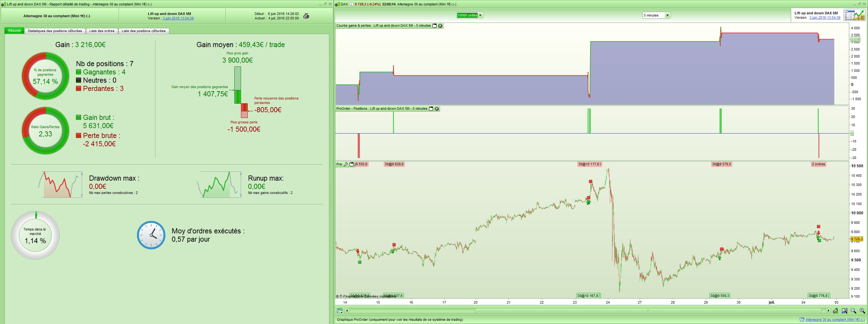Click the "Gain moyen : 459,43€ / trade" text
The width and height of the screenshot is (868, 324).
click(241, 45)
